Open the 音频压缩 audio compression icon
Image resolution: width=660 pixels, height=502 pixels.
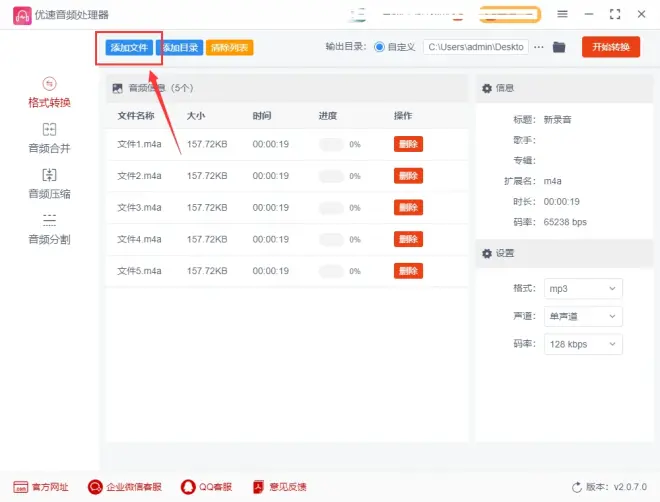click(49, 175)
